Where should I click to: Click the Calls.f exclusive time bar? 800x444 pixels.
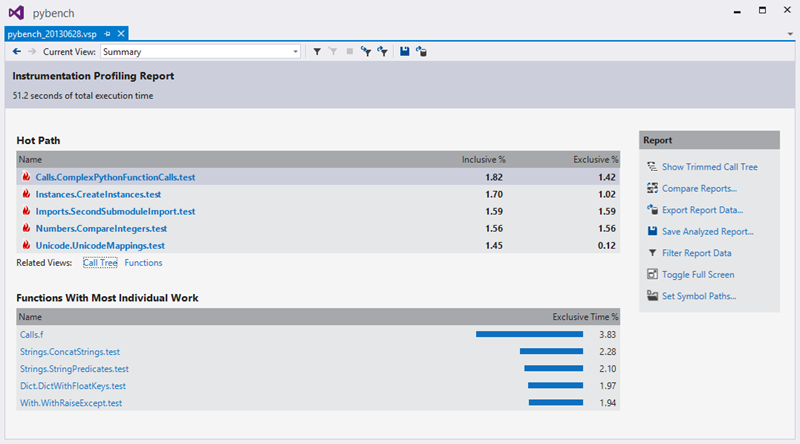pyautogui.click(x=530, y=334)
